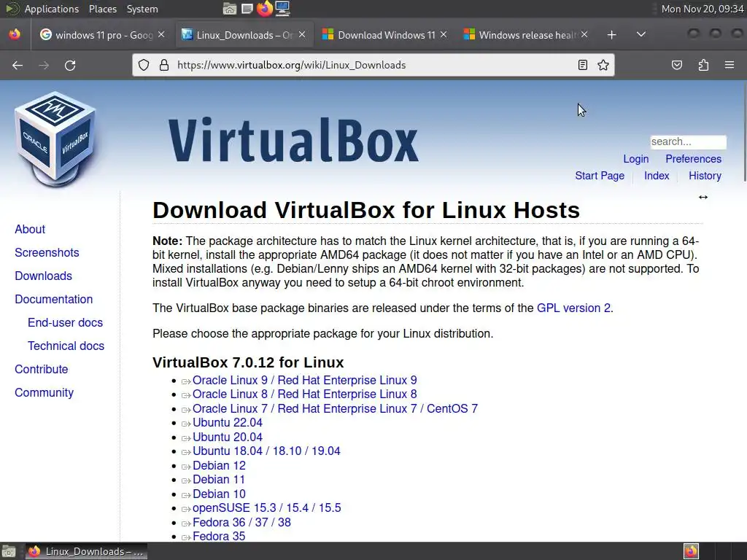Switch to the Download Windows 11 tab
The image size is (747, 560).
click(x=387, y=35)
